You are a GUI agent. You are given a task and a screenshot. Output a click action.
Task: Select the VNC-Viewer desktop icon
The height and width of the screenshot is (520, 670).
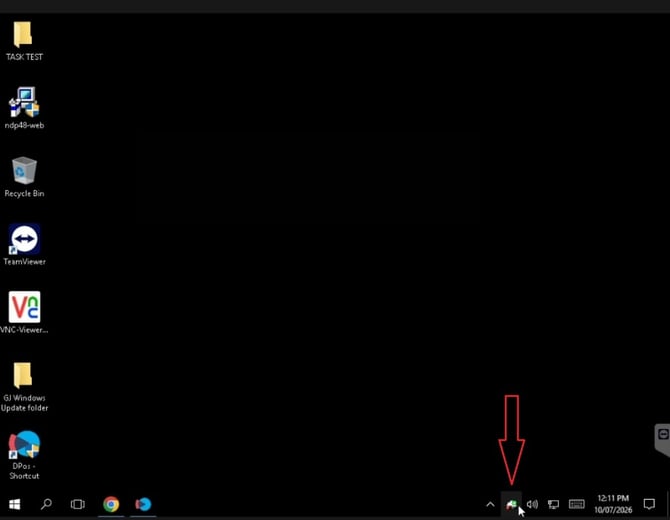[24, 313]
